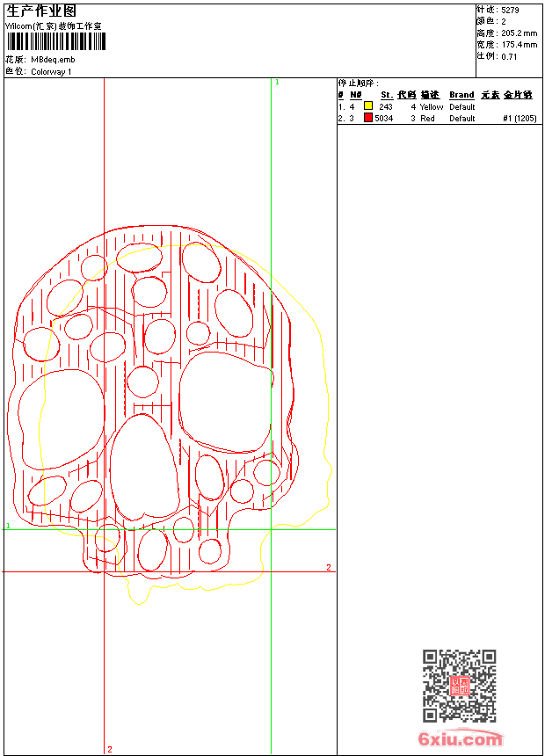
Task: Click the 描述 column header
Action: [x=429, y=95]
